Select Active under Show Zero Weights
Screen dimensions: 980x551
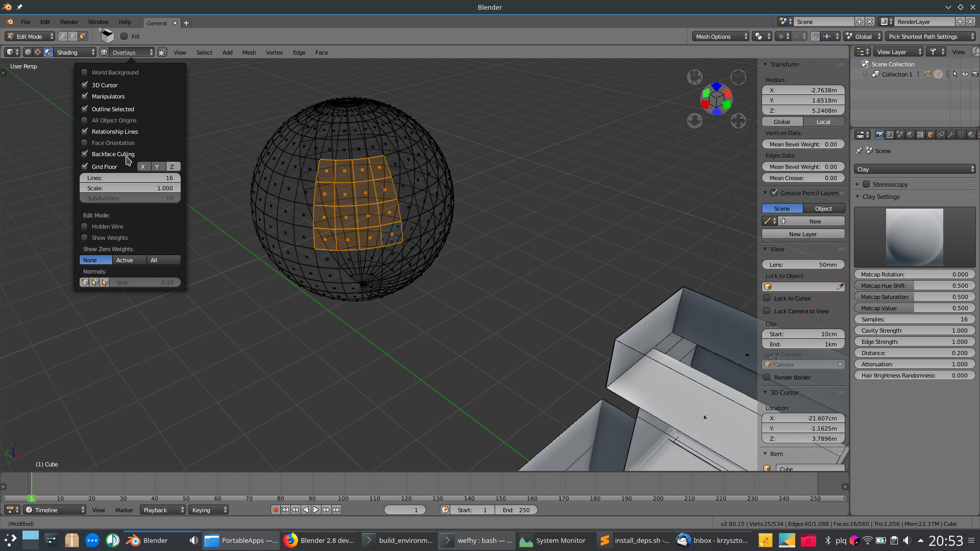point(129,260)
